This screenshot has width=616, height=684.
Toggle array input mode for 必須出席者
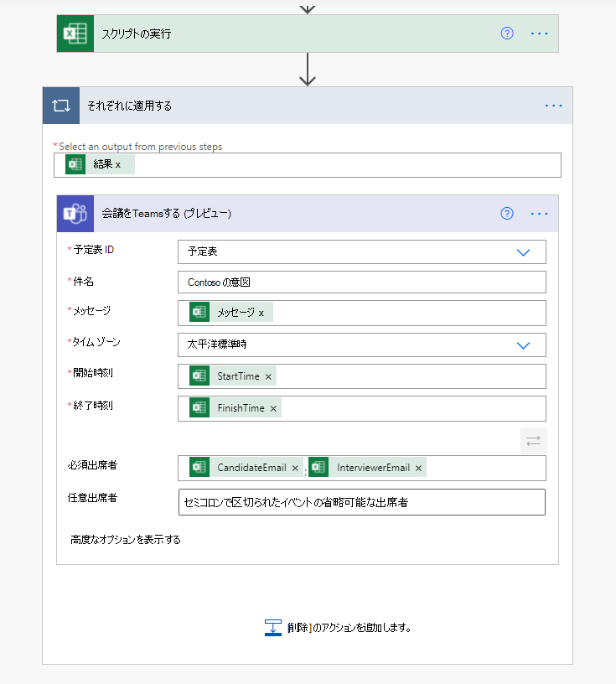tap(534, 440)
